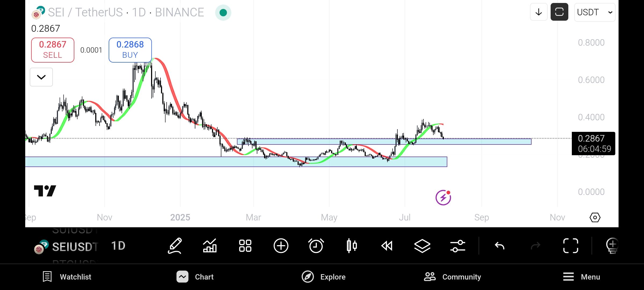Select the lower light blue support zone rectangle

236,162
